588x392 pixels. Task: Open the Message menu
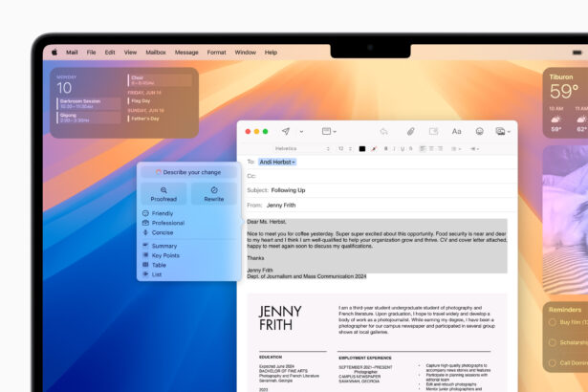(186, 53)
